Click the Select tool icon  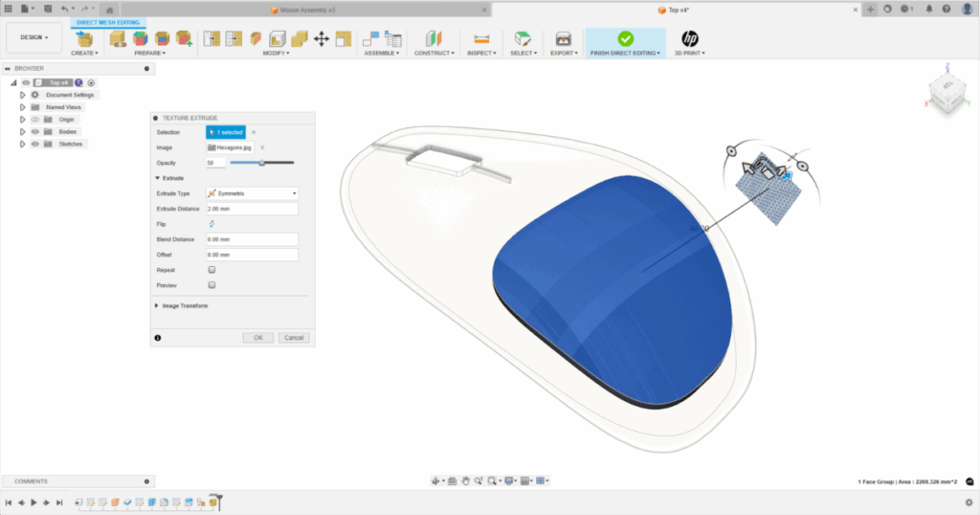click(x=523, y=38)
